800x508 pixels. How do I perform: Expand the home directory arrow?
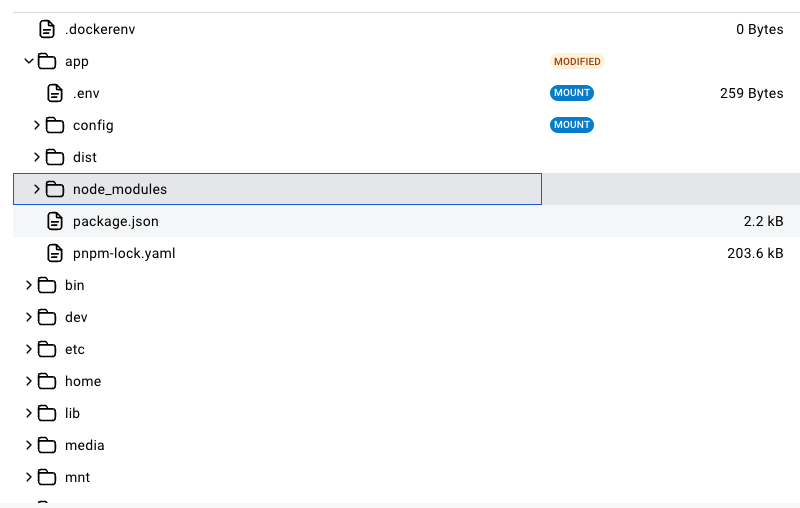coord(28,381)
